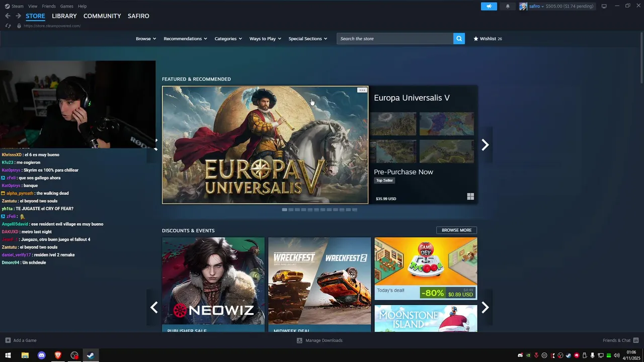Click the Steam taskbar icon
This screenshot has width=644, height=362.
[x=91, y=355]
